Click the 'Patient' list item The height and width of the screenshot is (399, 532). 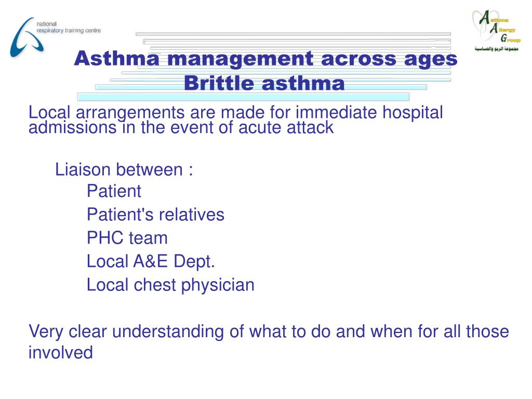click(114, 191)
